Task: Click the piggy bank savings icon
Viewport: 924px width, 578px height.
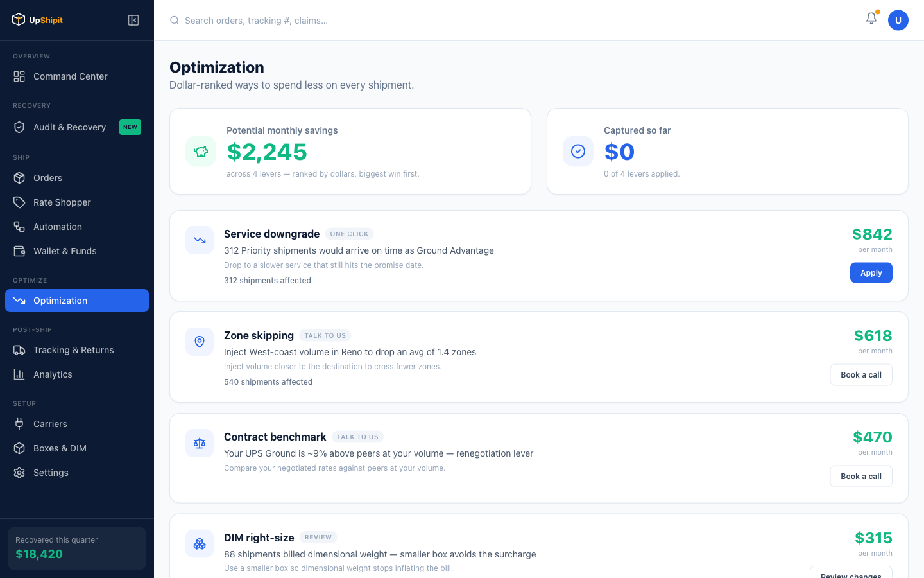Action: 201,152
